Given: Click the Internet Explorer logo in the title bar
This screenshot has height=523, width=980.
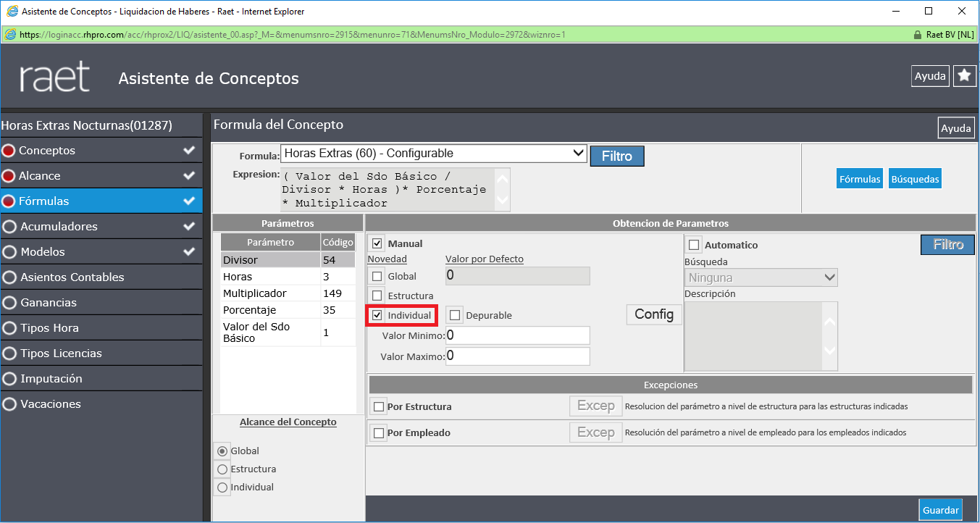Looking at the screenshot, I should pos(12,12).
